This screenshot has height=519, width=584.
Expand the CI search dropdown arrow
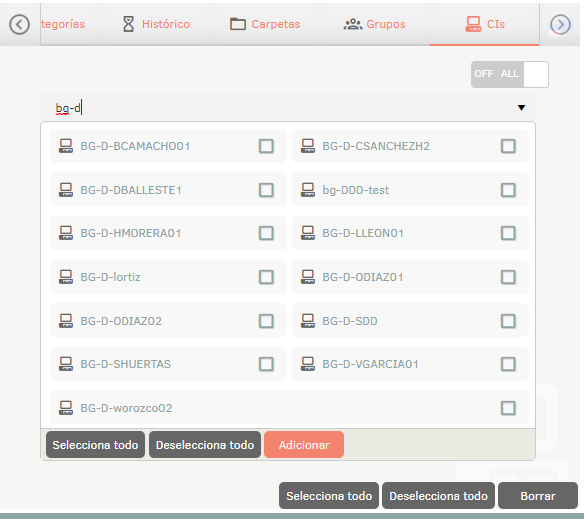521,108
